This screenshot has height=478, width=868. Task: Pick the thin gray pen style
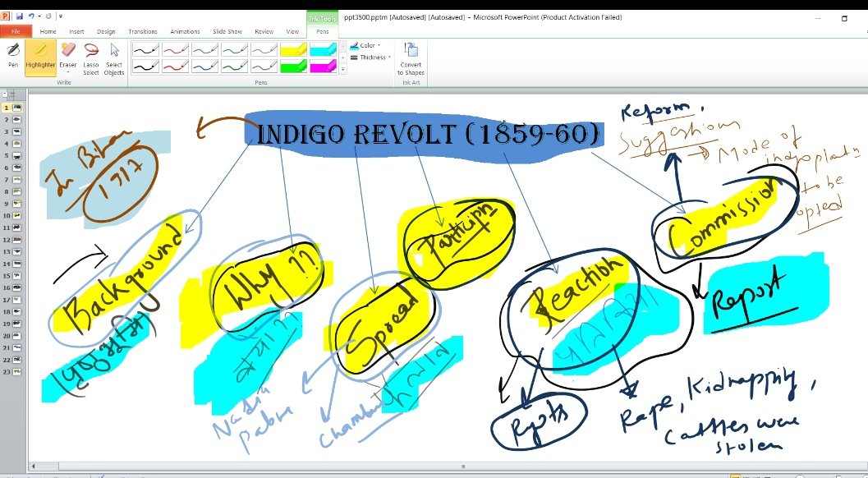[x=264, y=50]
